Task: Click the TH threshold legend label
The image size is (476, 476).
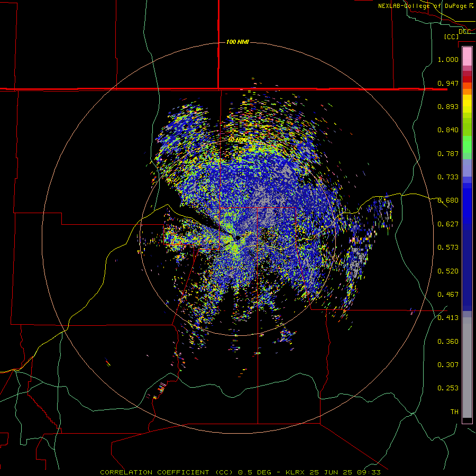Action: tap(454, 412)
